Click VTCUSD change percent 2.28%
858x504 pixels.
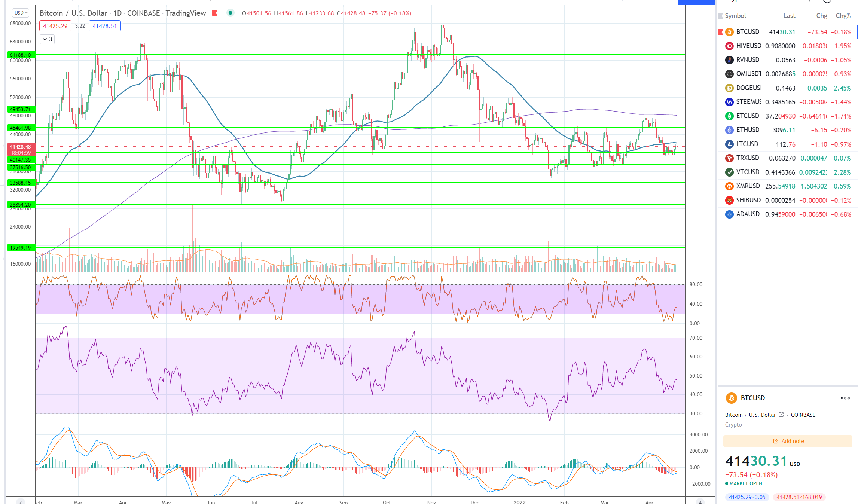click(x=842, y=172)
